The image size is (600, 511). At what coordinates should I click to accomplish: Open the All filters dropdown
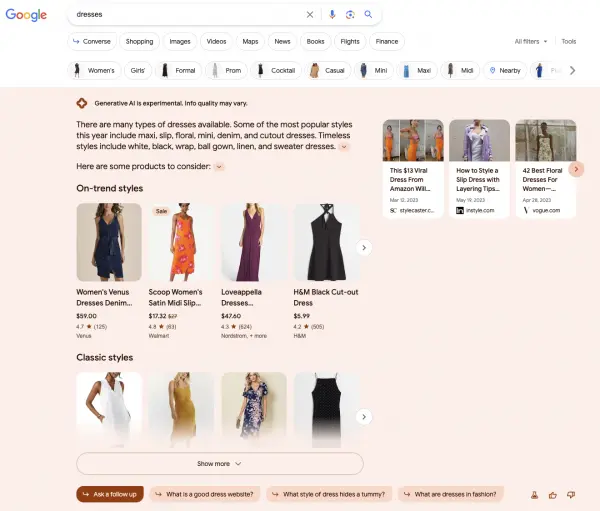[531, 41]
